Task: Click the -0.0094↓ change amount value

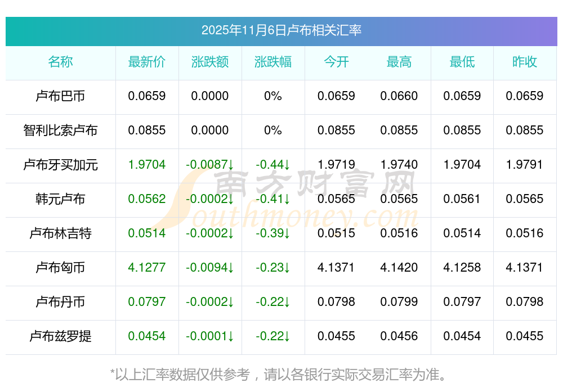Action: point(210,268)
